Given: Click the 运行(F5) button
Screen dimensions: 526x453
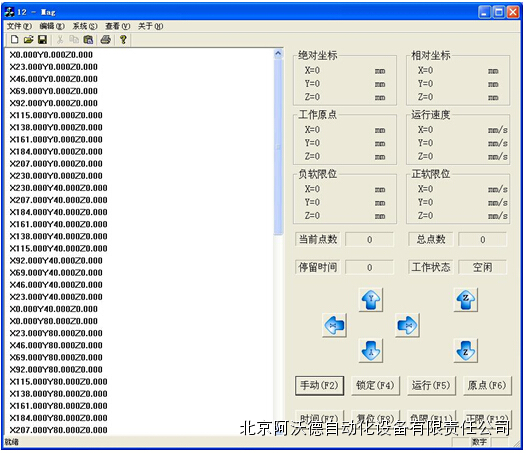Looking at the screenshot, I should (431, 386).
